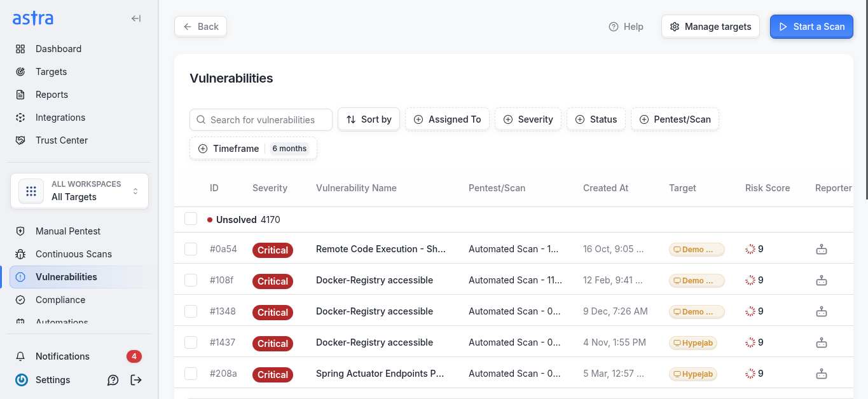
Task: Click the bot reporter icon in row #108f
Action: [x=822, y=280]
